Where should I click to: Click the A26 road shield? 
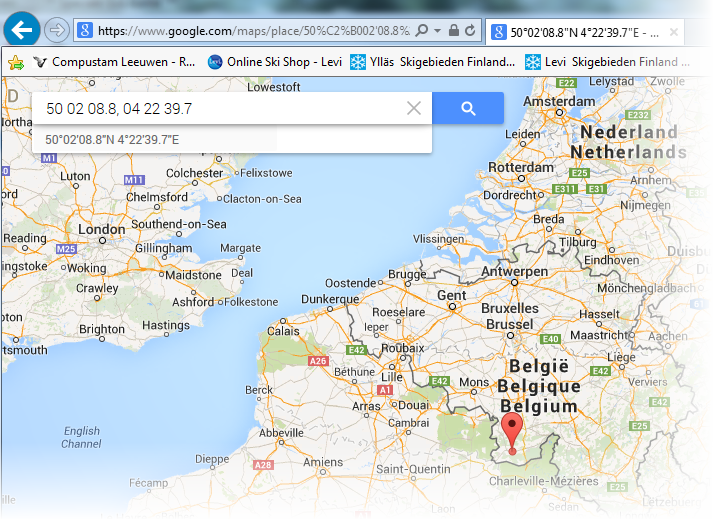point(318,361)
